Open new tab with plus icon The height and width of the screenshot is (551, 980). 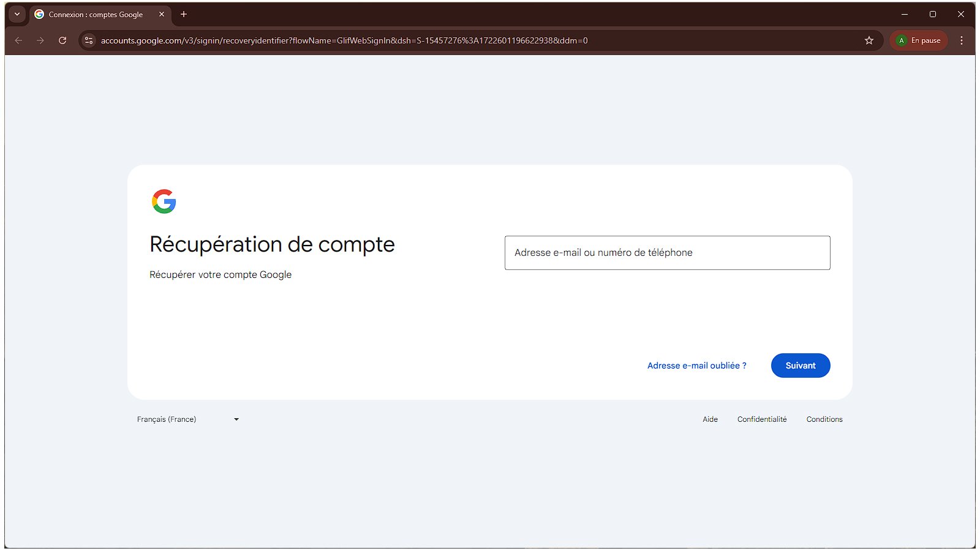click(184, 14)
